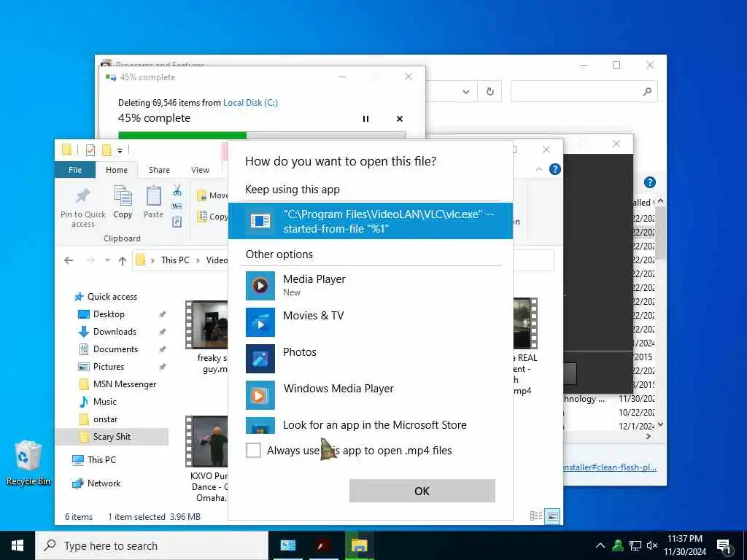This screenshot has height=560, width=747.
Task: Click the Copy path icon
Action: click(177, 206)
